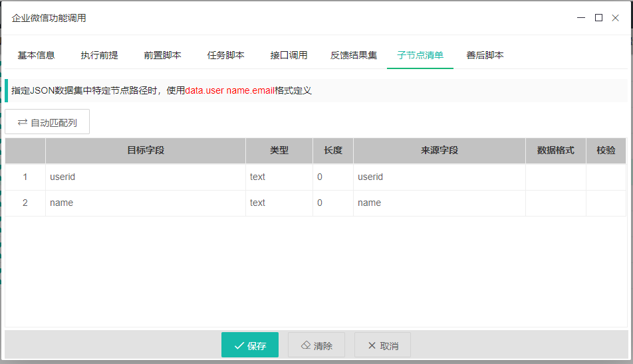This screenshot has width=633, height=364.
Task: Select the 子节点清单 tab
Action: (420, 55)
